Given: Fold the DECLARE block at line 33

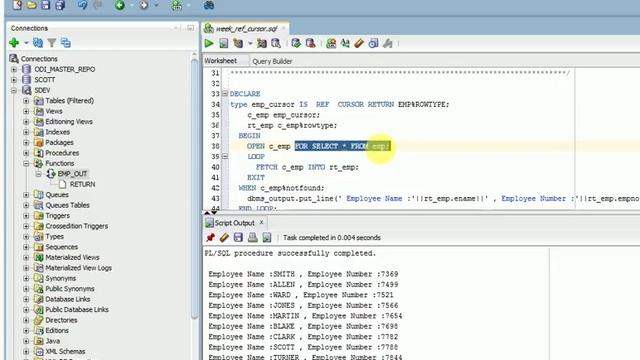Looking at the screenshot, I should [225, 93].
